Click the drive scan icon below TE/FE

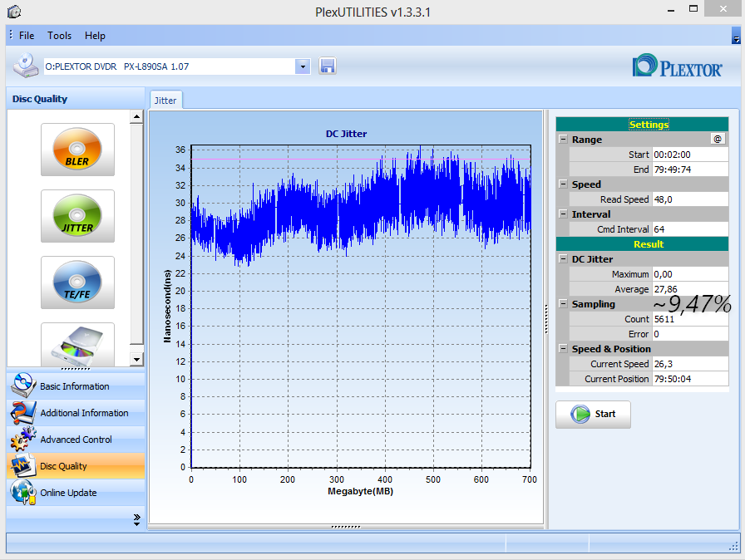[x=77, y=345]
